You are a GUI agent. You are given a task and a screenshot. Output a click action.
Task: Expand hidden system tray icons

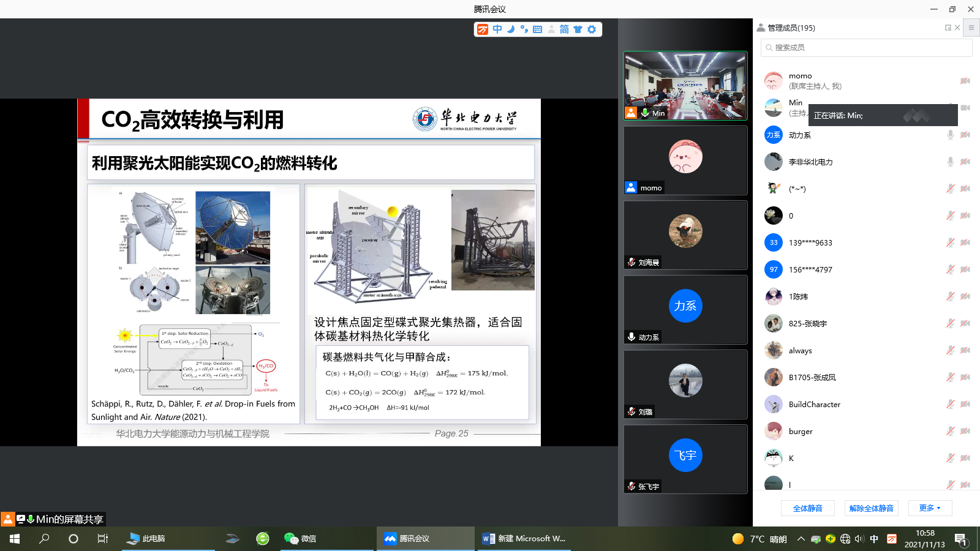pos(800,539)
